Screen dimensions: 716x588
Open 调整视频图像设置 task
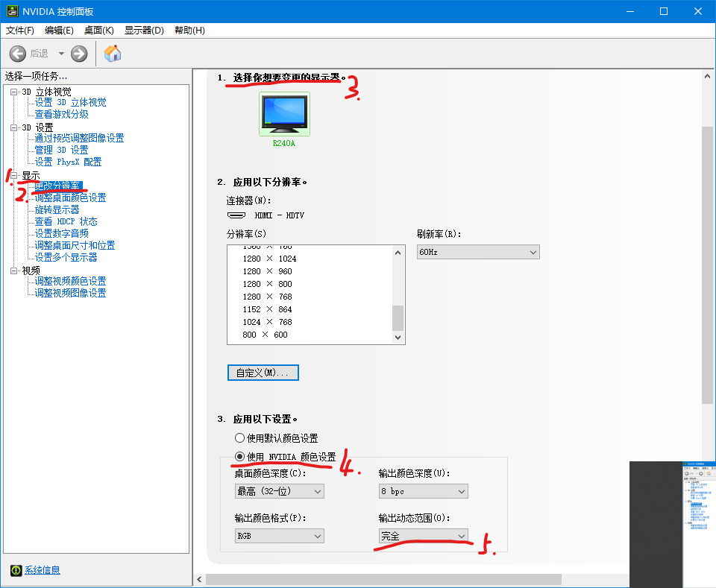[x=71, y=293]
